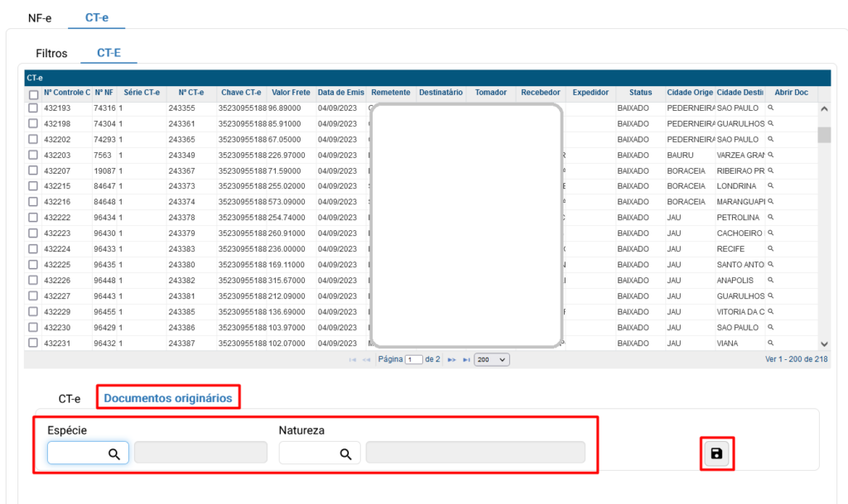Open document magnifier for row 432207
Viewport: 848px width, 504px height.
tap(770, 171)
